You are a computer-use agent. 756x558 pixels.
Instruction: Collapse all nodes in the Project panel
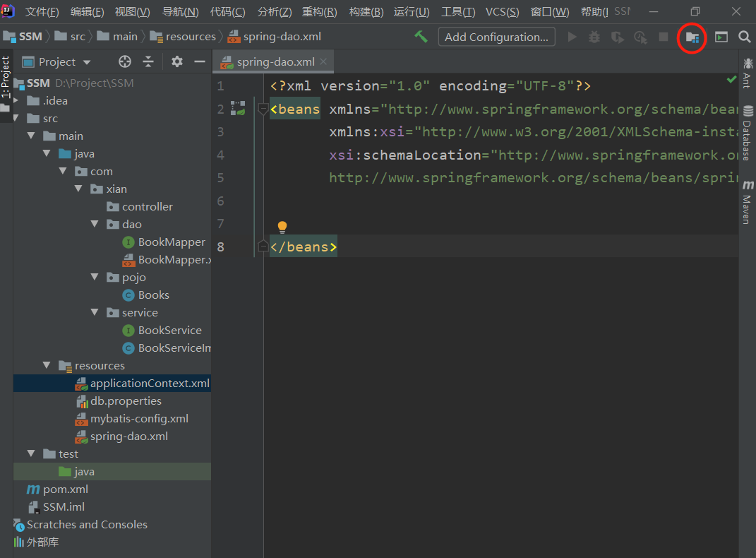148,62
